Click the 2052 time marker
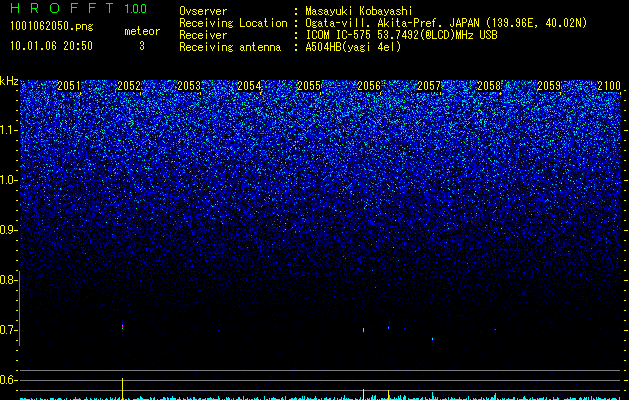This screenshot has width=629, height=400. [129, 86]
